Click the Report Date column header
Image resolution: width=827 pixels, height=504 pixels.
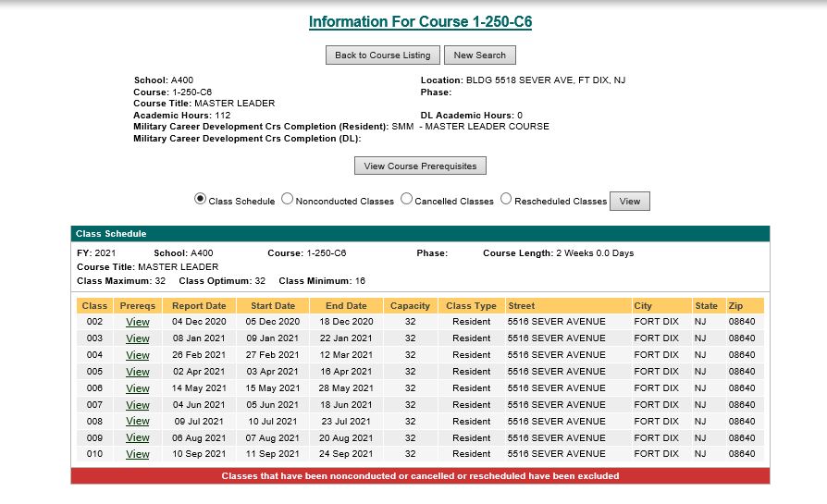tap(199, 306)
